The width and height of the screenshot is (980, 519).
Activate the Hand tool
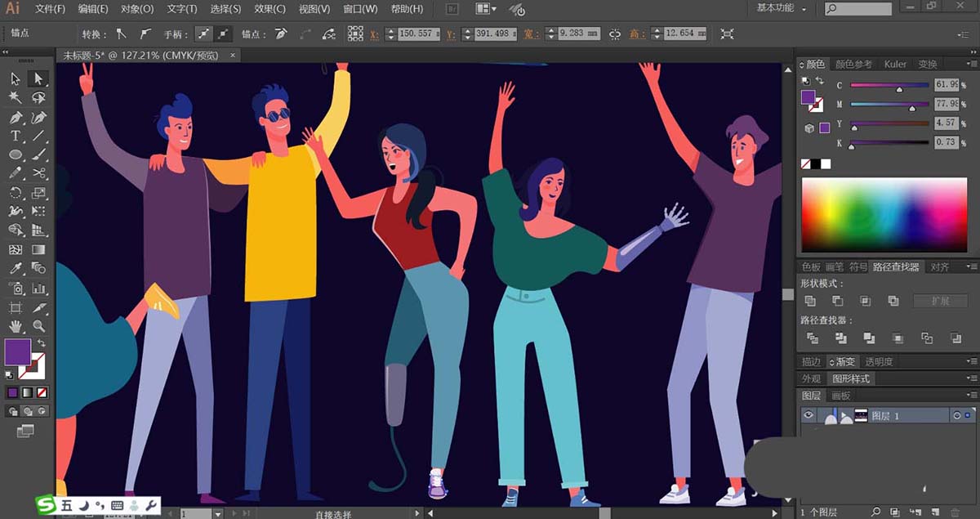click(16, 326)
